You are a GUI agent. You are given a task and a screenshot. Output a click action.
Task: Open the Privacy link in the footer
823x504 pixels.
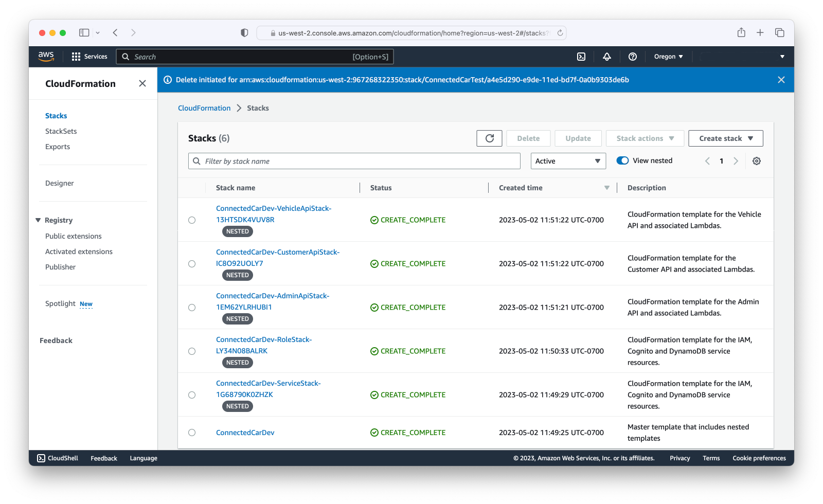point(680,458)
